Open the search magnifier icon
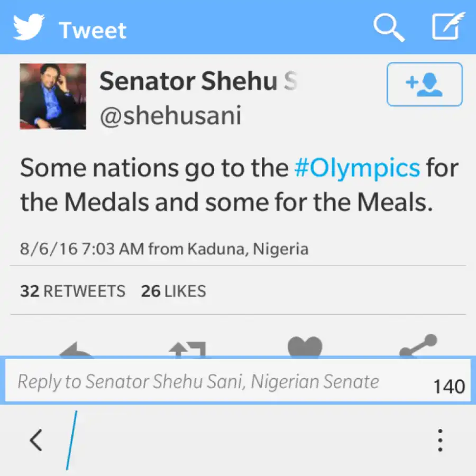The height and width of the screenshot is (476, 476). pyautogui.click(x=389, y=27)
